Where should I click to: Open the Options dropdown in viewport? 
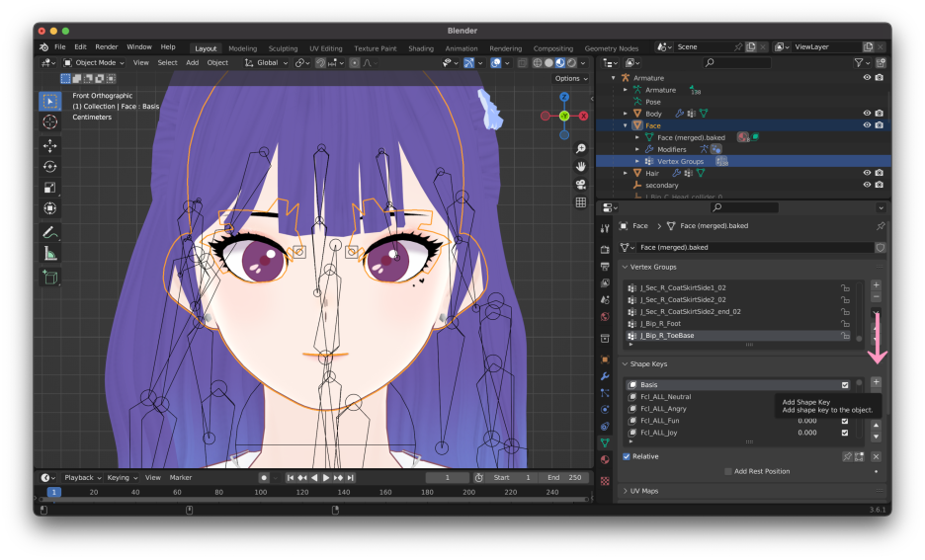[x=571, y=78]
